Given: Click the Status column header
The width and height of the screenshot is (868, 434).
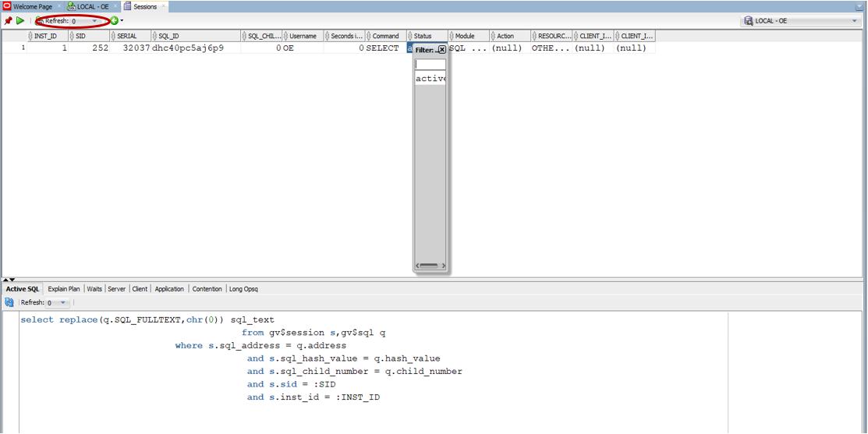Looking at the screenshot, I should click(x=427, y=36).
